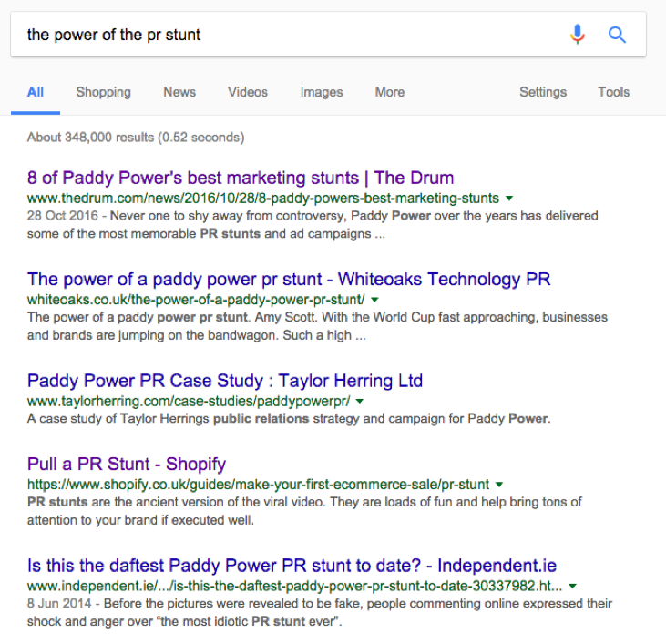Switch to the Shopping tab
This screenshot has width=666, height=644.
[103, 92]
